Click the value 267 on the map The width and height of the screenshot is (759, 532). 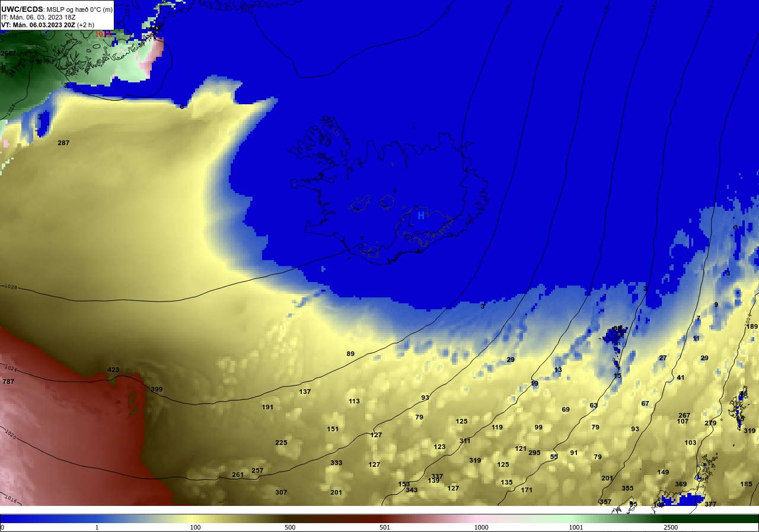point(684,415)
